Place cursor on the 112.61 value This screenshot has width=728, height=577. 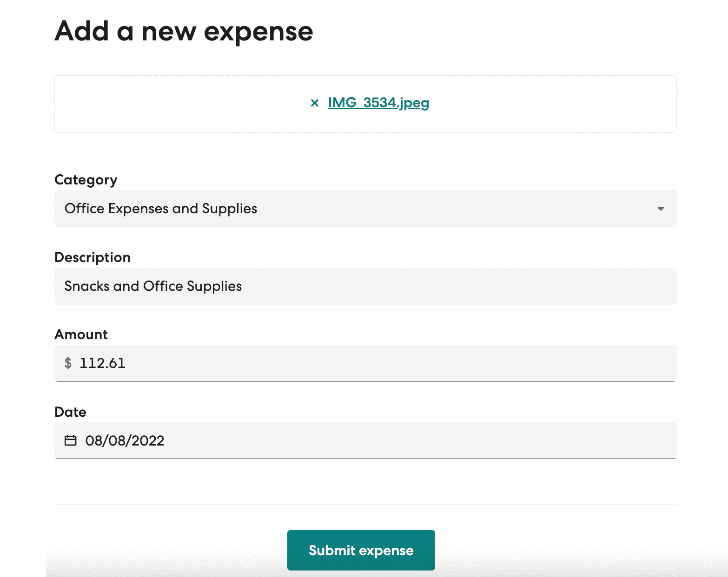pyautogui.click(x=103, y=363)
